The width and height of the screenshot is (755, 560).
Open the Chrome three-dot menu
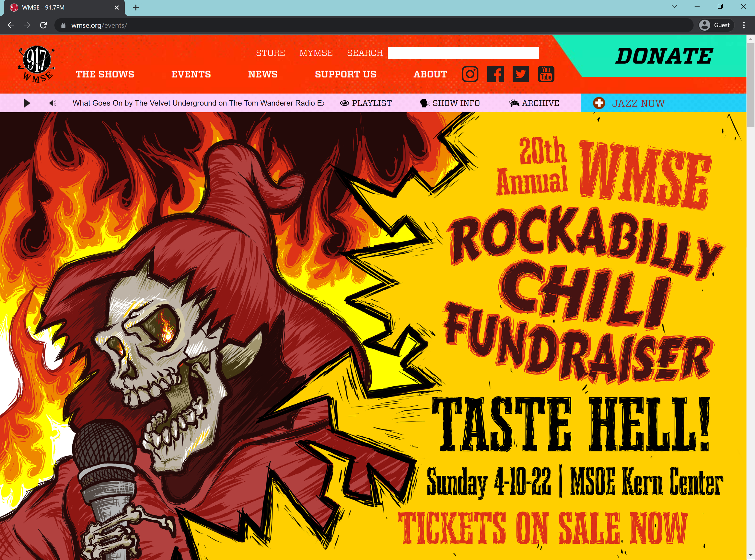[744, 25]
